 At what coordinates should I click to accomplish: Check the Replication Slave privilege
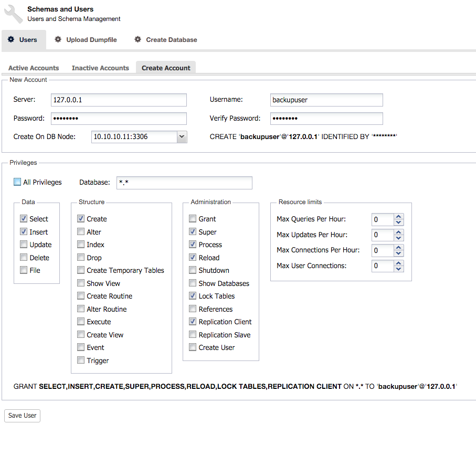pos(193,335)
